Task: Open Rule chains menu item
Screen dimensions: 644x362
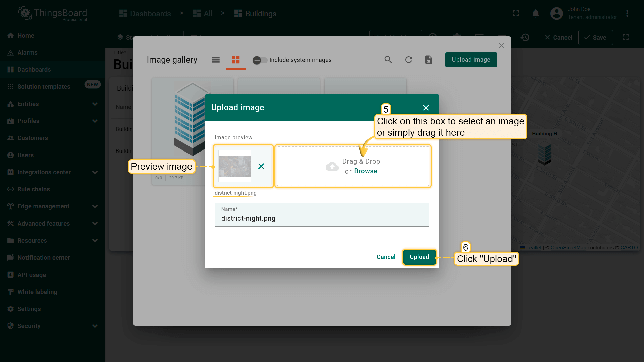Action: click(x=34, y=189)
